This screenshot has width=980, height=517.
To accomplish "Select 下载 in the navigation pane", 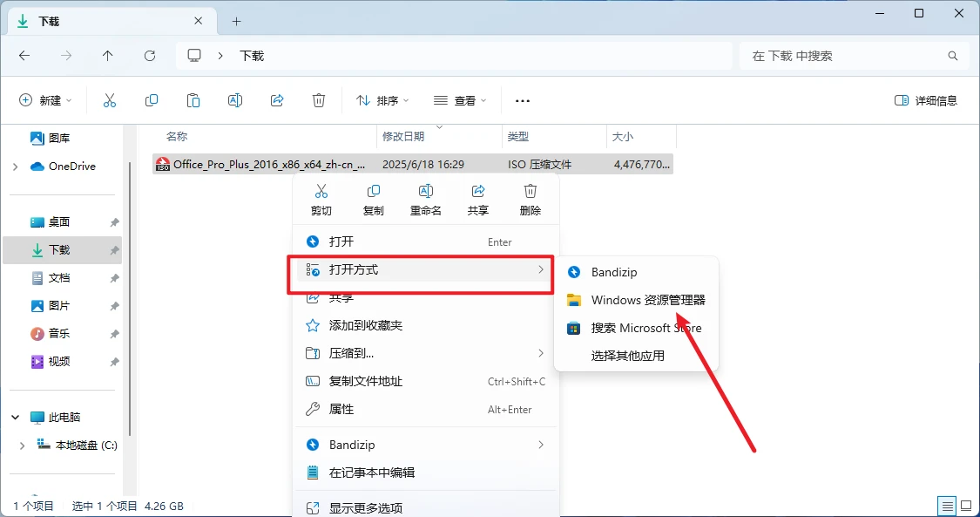I will click(63, 250).
